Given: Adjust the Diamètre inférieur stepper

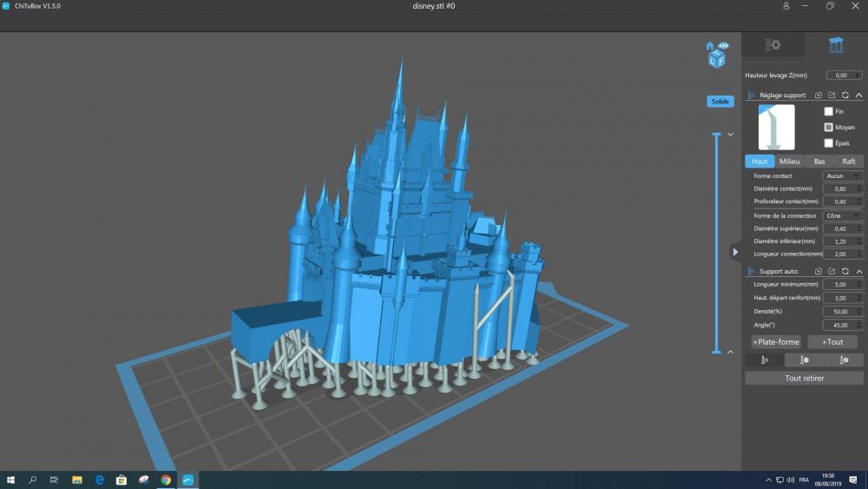Looking at the screenshot, I should (x=859, y=241).
